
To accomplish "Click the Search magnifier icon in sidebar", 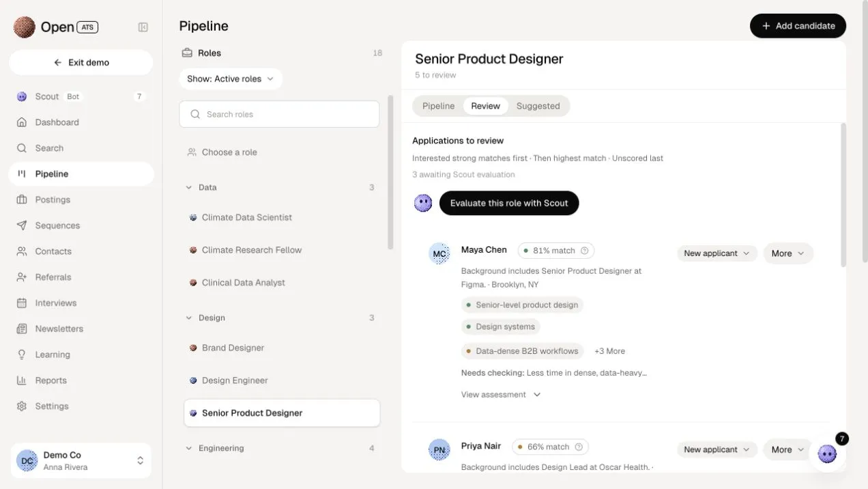I will [x=22, y=148].
